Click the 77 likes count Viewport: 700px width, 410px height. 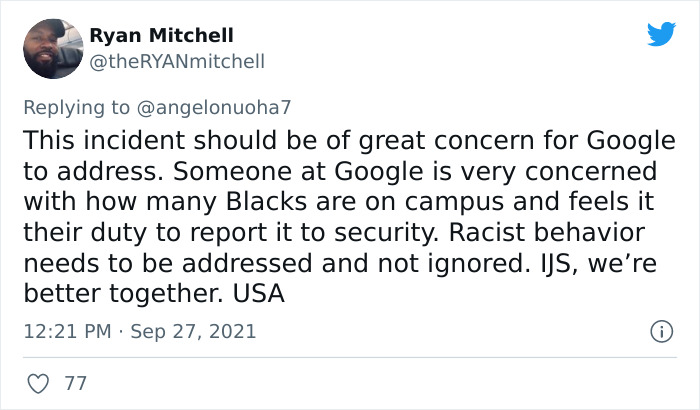pos(74,383)
